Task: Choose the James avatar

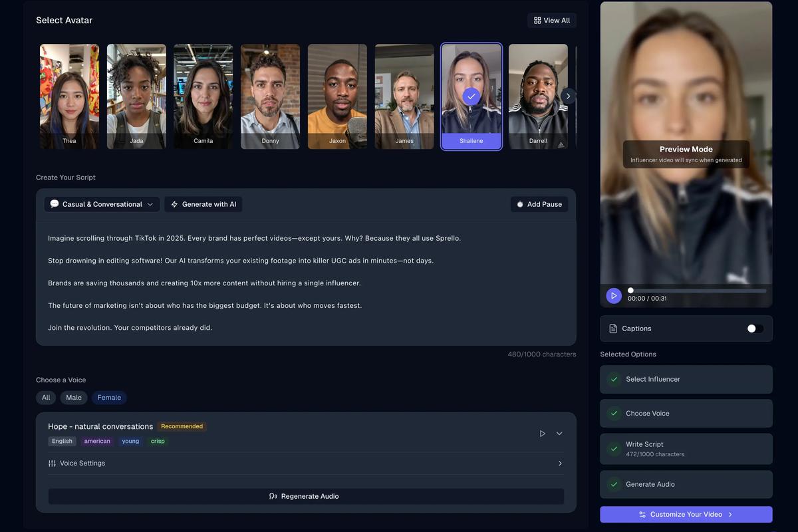Action: pyautogui.click(x=404, y=96)
